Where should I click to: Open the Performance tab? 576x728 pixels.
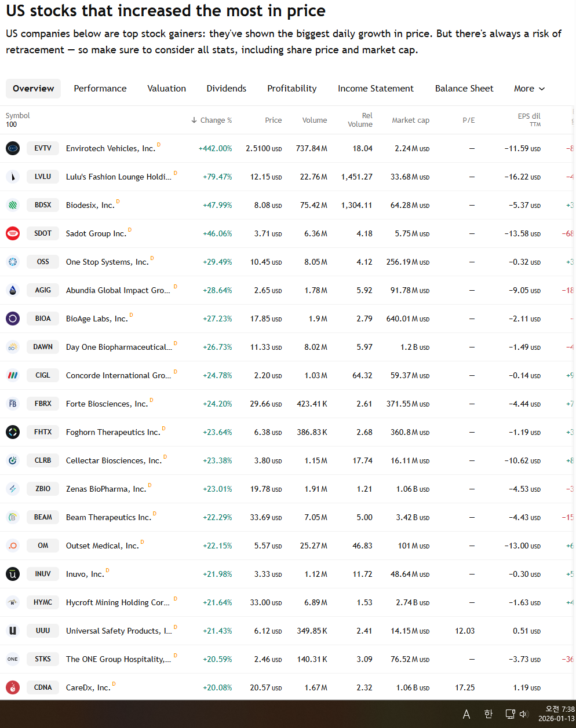pyautogui.click(x=100, y=89)
